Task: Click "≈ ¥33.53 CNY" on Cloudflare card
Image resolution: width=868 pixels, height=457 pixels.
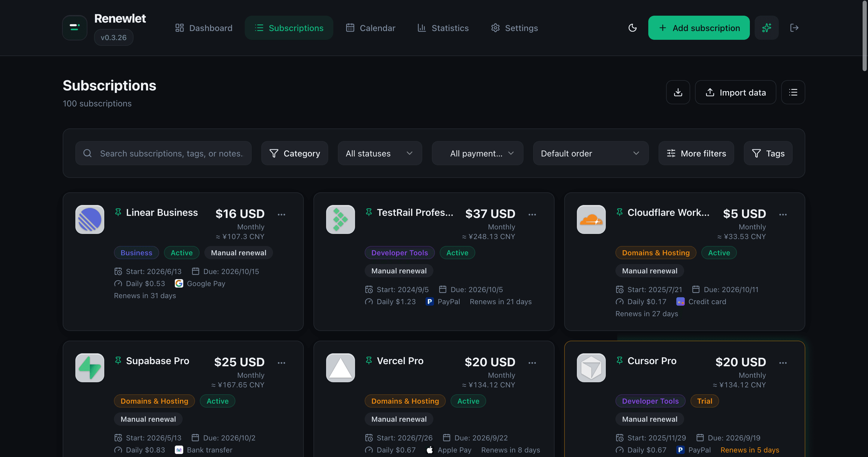Action: [x=741, y=237]
